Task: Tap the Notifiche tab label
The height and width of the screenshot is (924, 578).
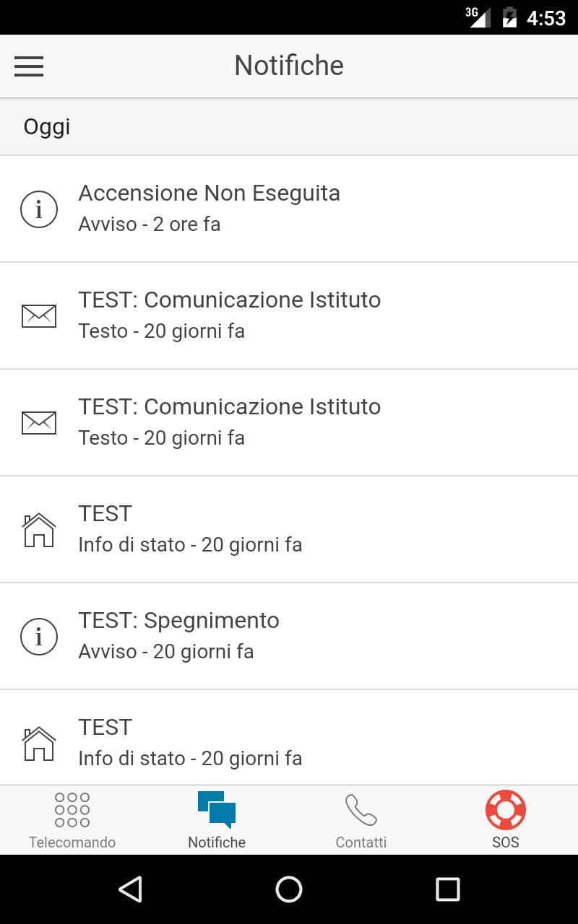Action: coord(217,842)
